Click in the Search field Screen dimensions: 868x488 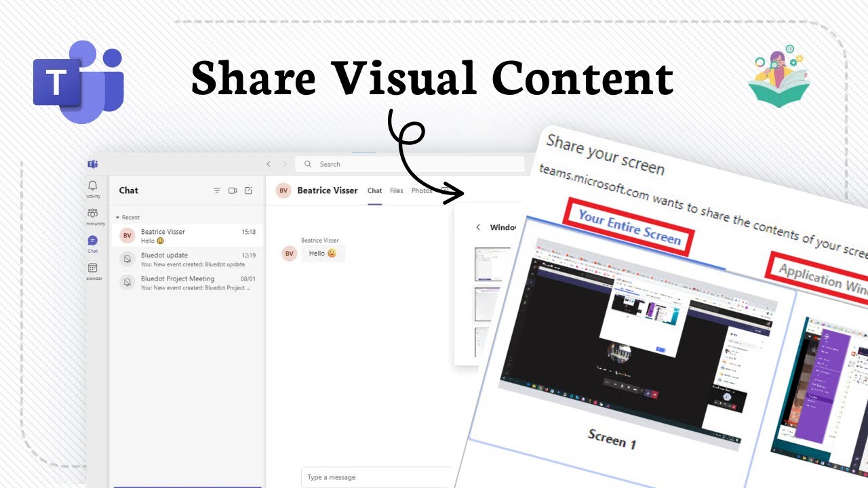[x=410, y=164]
